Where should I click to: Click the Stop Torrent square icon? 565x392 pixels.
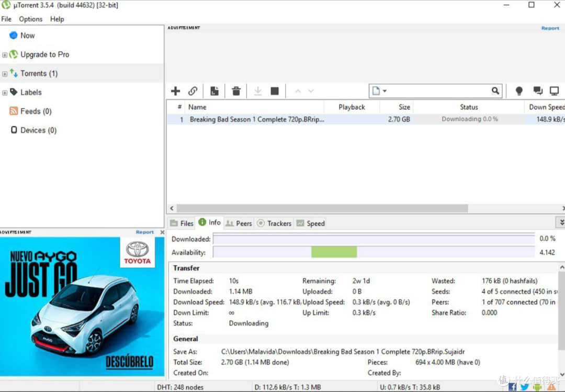click(275, 91)
